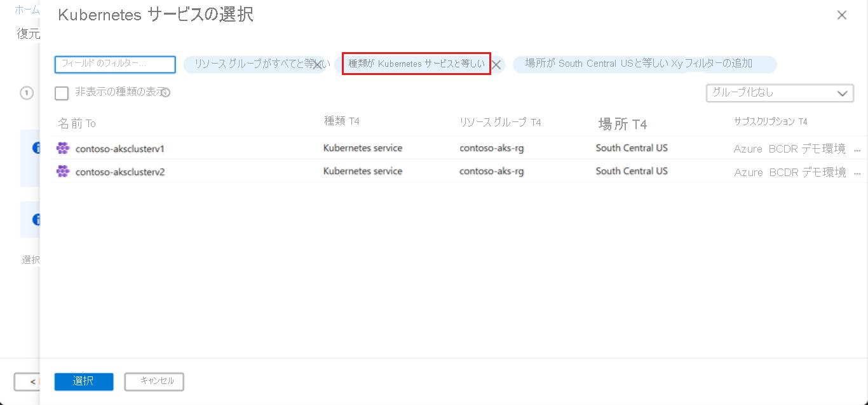Remove the リソース グループ filter chip
This screenshot has height=405, width=868.
[317, 64]
